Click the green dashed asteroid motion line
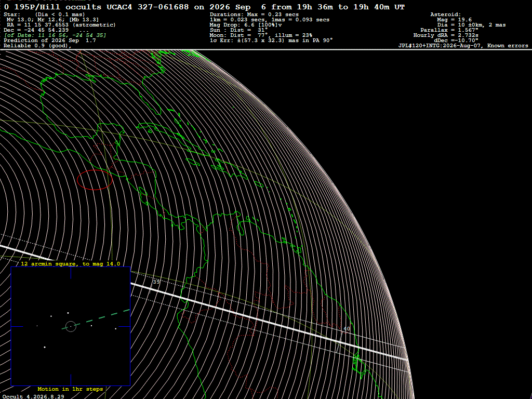Viewport: 532px width, 399px height. (96, 320)
